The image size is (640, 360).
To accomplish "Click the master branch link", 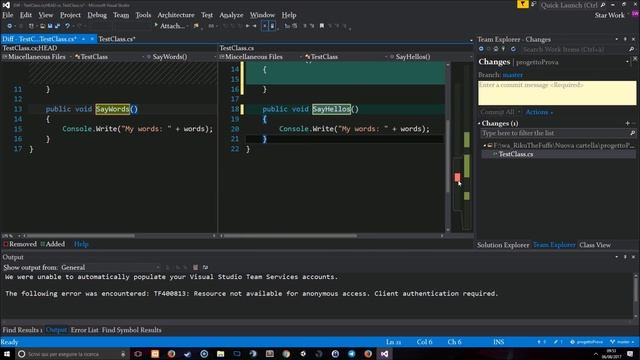I will pos(513,75).
